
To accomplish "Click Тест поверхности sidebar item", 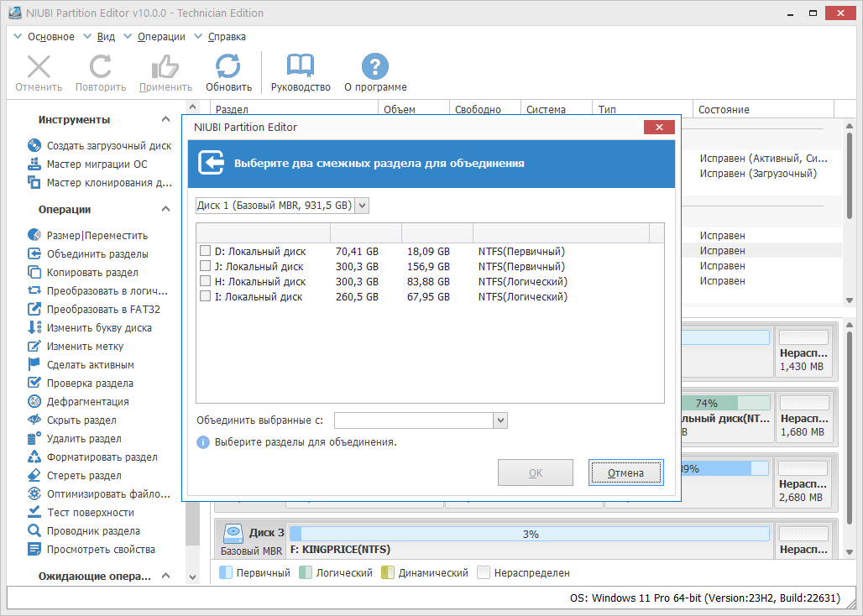I will click(81, 513).
